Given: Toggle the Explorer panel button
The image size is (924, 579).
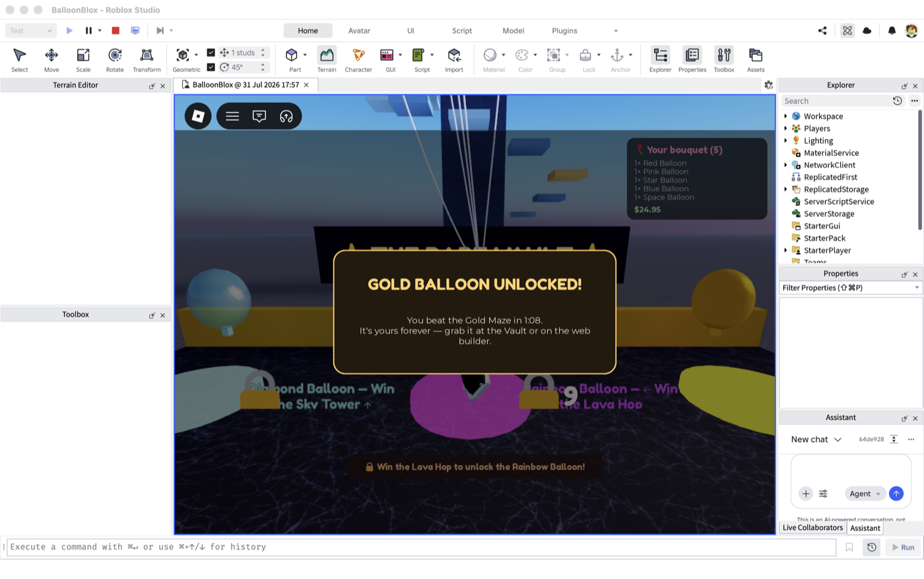Looking at the screenshot, I should [660, 59].
